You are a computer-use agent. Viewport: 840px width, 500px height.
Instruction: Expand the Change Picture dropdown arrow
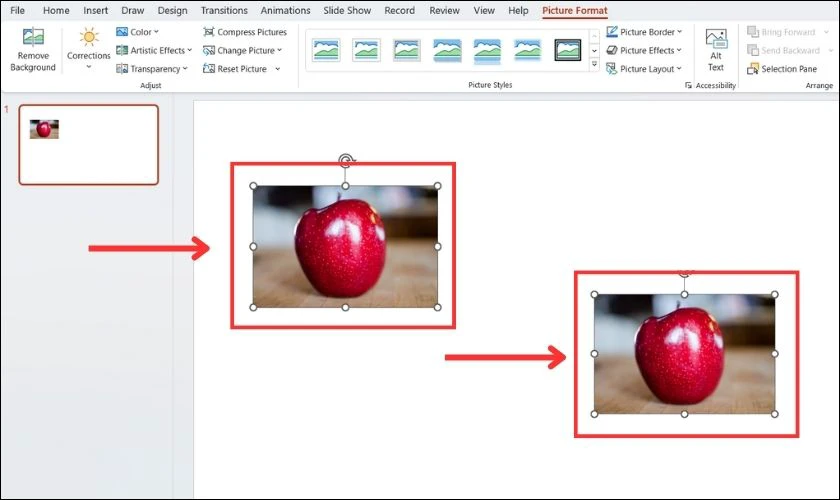point(280,50)
